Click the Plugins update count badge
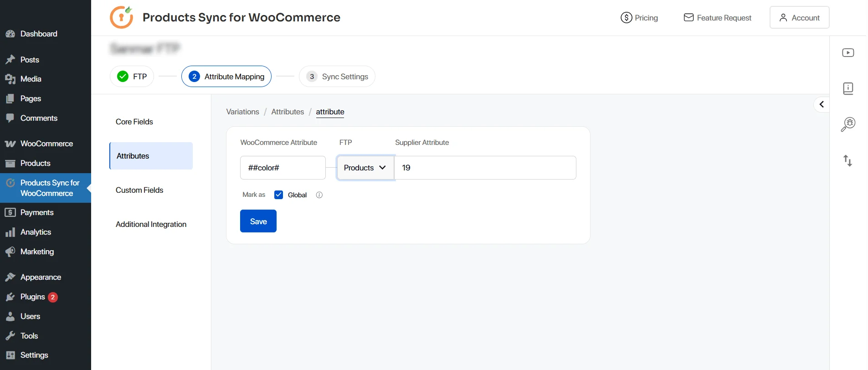Viewport: 868px width, 370px height. 53,297
